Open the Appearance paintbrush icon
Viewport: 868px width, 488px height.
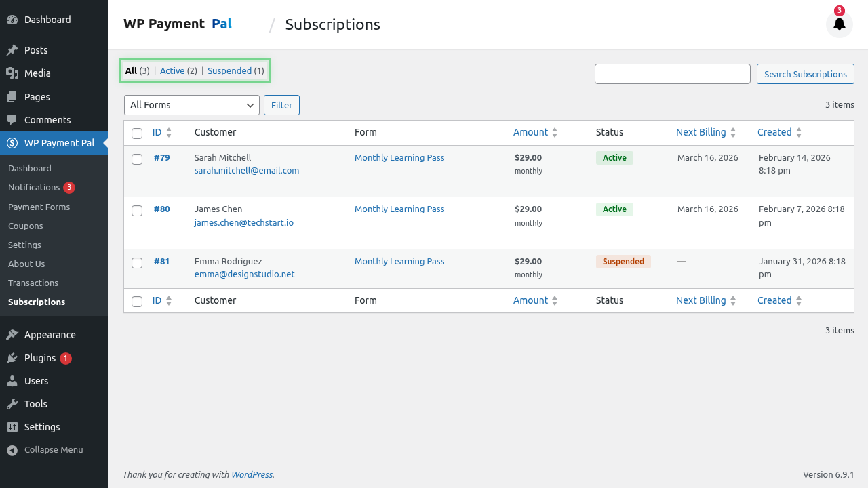pos(11,334)
